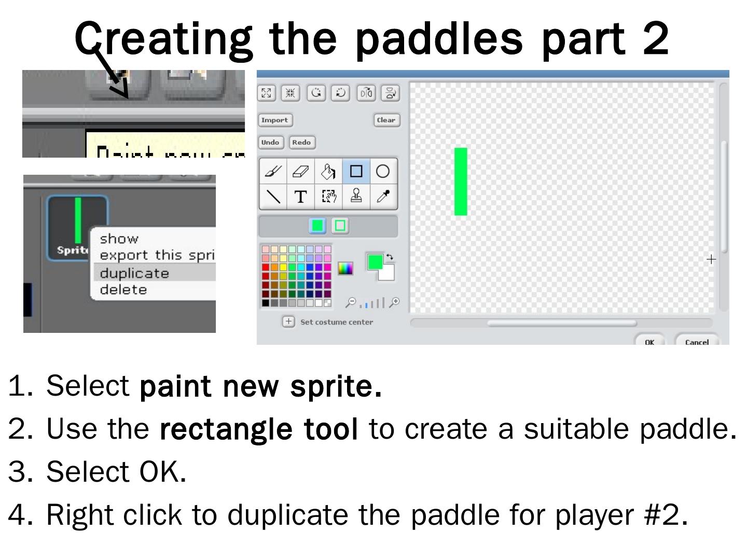Swap foreground and background colors
747x560 pixels.
click(x=390, y=257)
